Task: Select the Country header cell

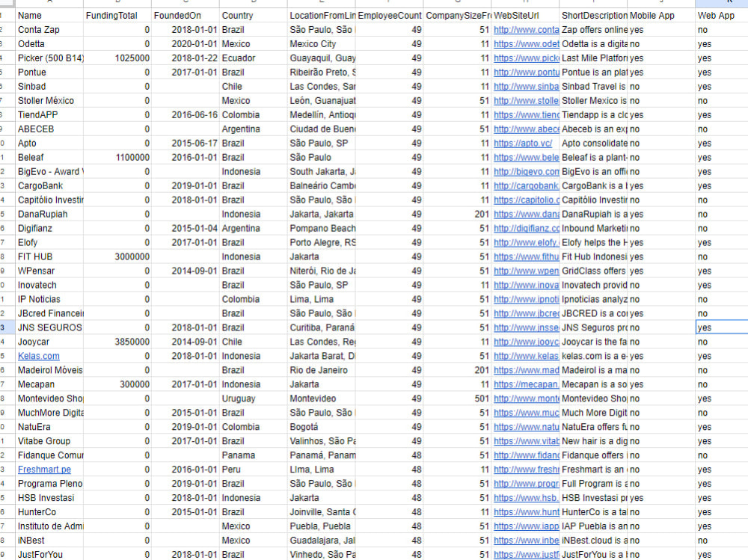Action: [254, 15]
